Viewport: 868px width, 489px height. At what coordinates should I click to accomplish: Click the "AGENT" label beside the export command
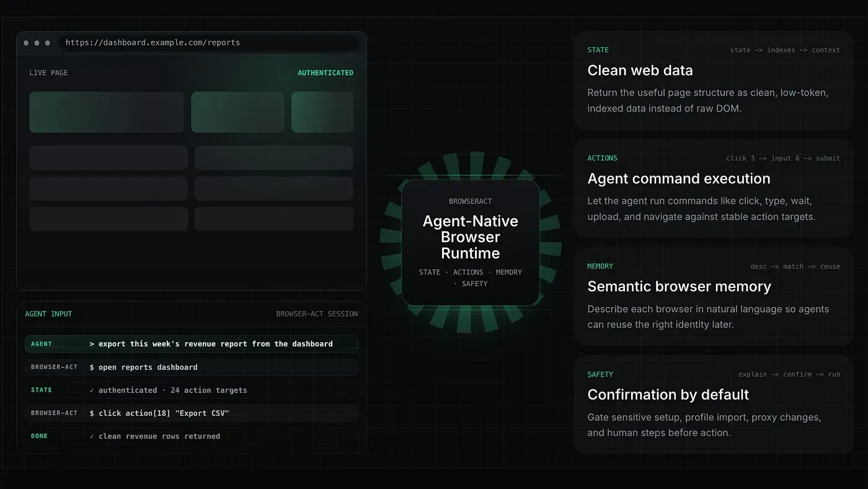[x=42, y=344]
